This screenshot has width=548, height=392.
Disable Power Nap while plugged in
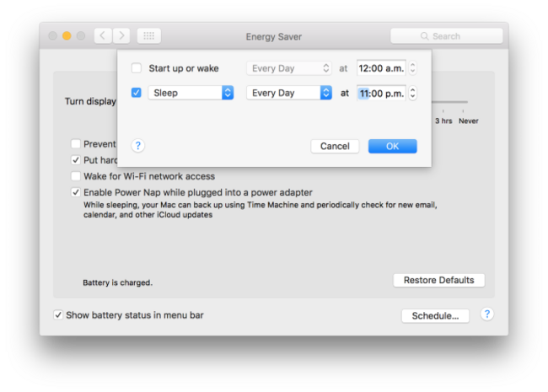pyautogui.click(x=76, y=192)
